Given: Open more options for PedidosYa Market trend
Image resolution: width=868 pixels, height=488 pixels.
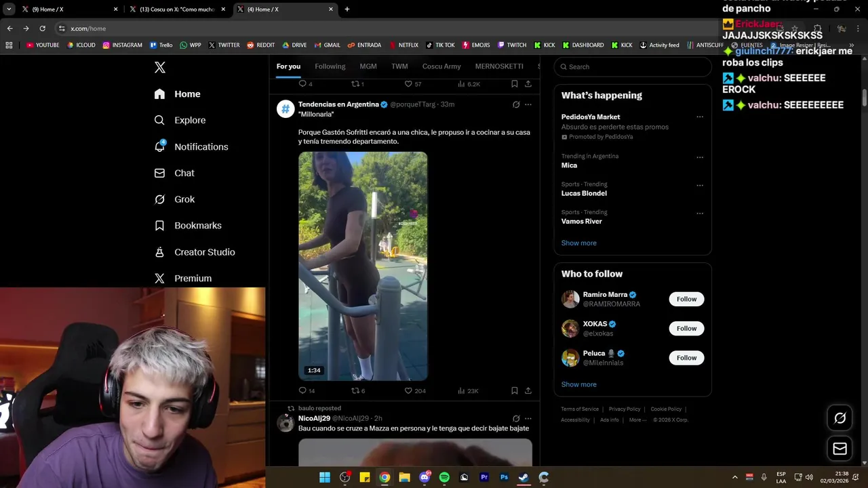Looking at the screenshot, I should pyautogui.click(x=699, y=117).
